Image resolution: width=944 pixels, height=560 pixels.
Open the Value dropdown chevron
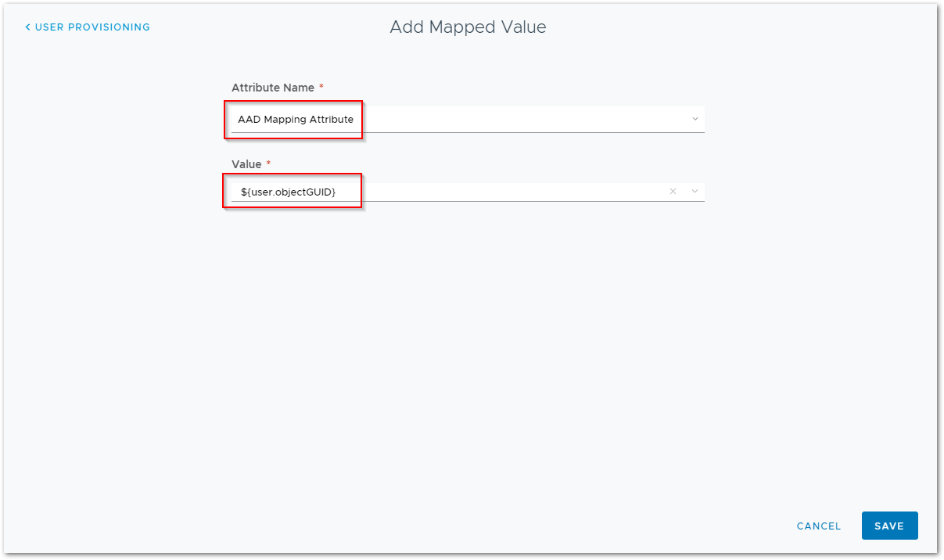pyautogui.click(x=695, y=192)
